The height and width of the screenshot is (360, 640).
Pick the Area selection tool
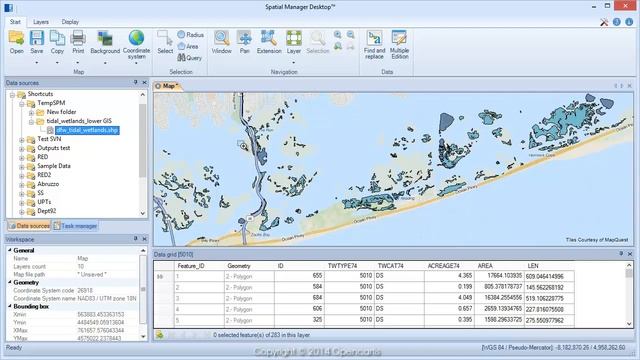(188, 46)
